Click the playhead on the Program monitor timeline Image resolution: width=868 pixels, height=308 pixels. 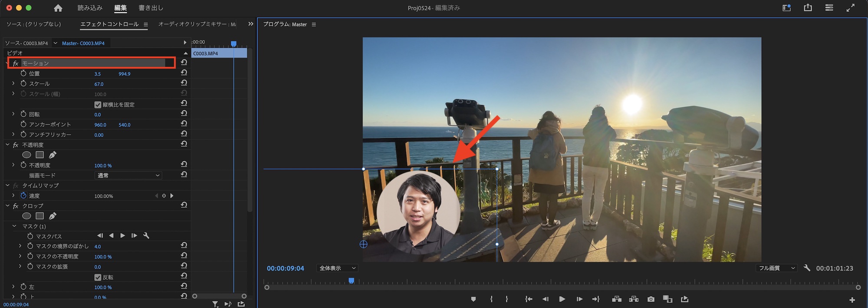(x=352, y=281)
